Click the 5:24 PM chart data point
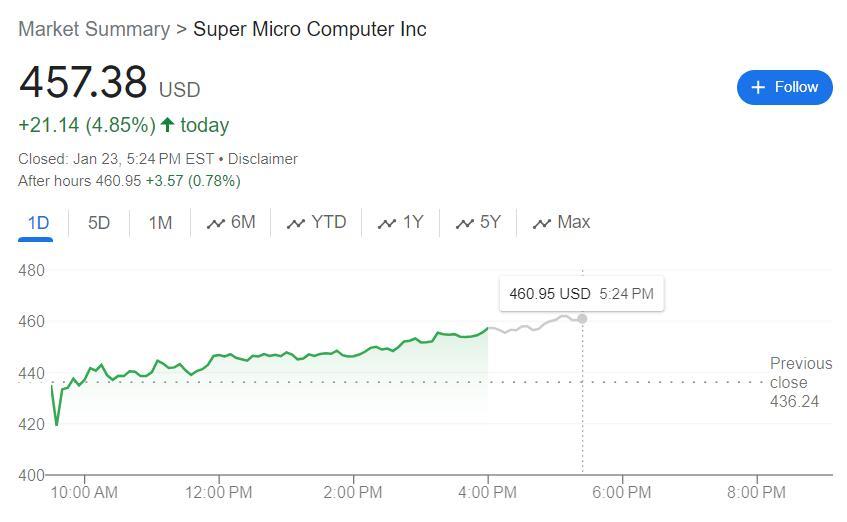The image size is (847, 522). (582, 319)
